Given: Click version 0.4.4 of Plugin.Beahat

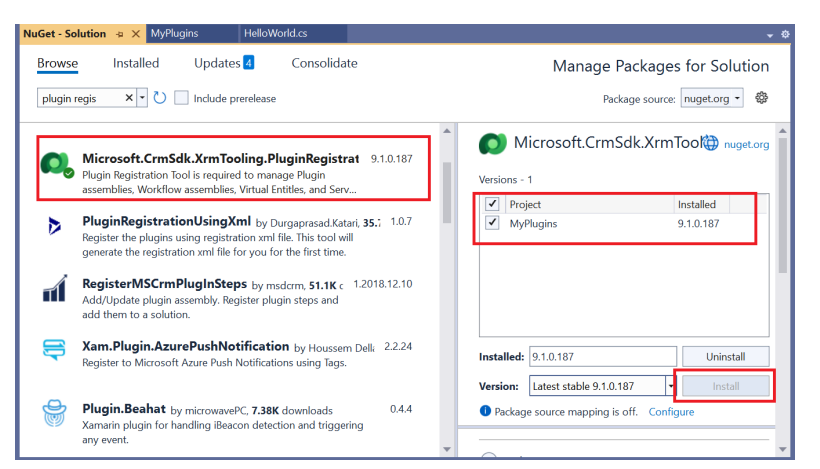Looking at the screenshot, I should [x=401, y=409].
